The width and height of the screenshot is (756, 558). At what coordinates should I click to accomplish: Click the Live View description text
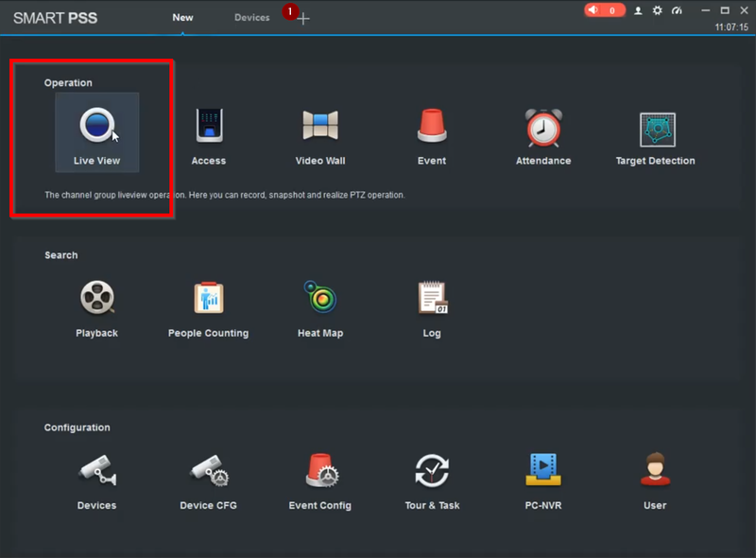225,195
